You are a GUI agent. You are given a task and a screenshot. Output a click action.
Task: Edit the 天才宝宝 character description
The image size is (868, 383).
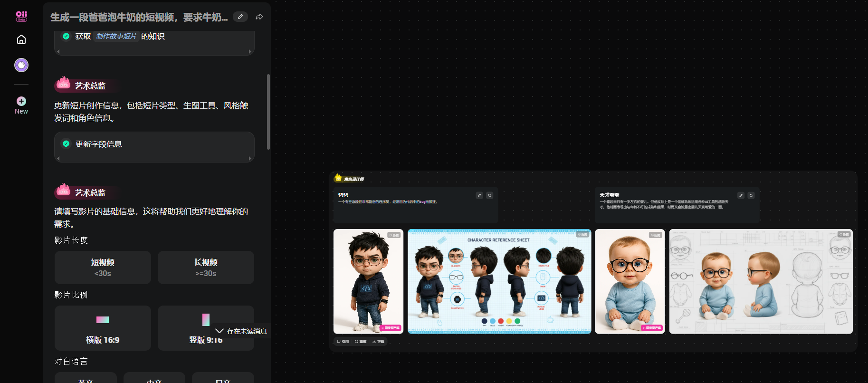[741, 195]
